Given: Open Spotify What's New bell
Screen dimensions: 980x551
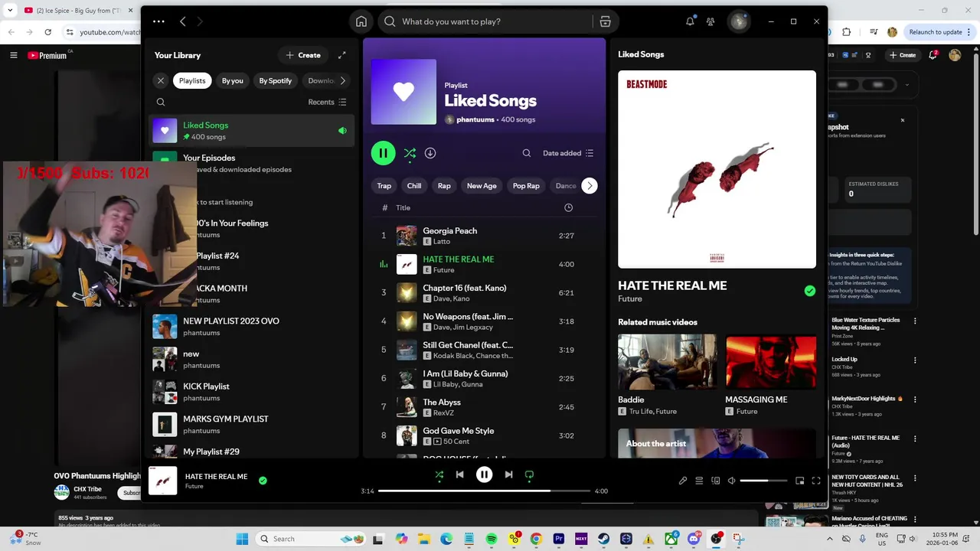Looking at the screenshot, I should click(x=690, y=21).
